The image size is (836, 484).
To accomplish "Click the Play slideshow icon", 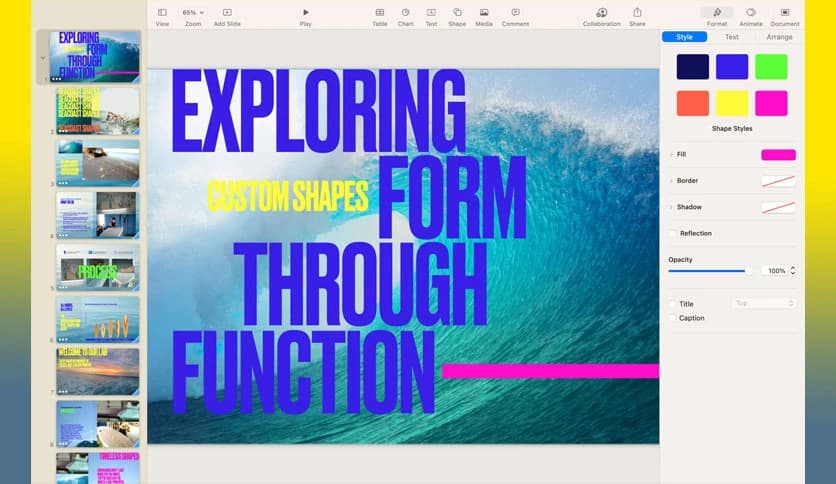I will [305, 12].
